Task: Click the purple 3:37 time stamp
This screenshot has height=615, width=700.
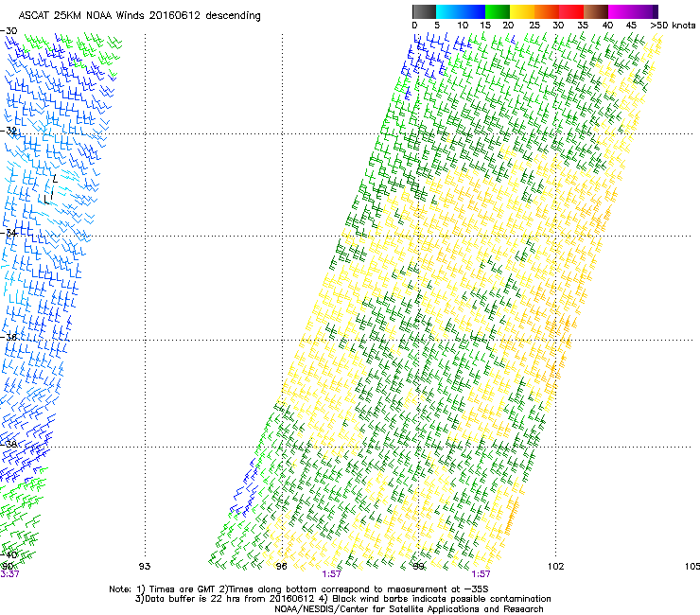Action: coord(9,574)
